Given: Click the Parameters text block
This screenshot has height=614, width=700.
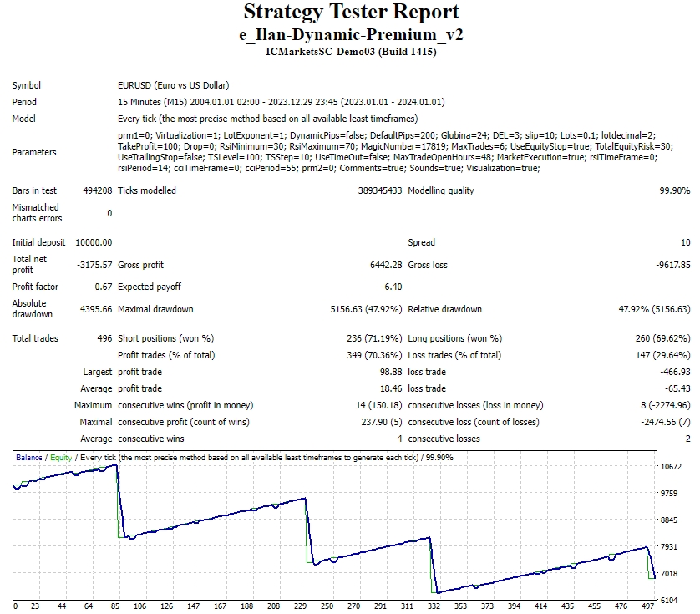Looking at the screenshot, I should click(395, 152).
